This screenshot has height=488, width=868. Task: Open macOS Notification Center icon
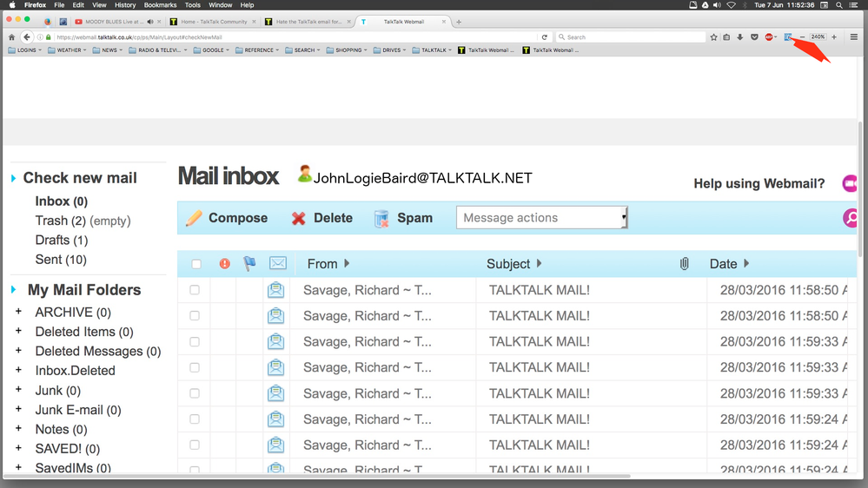[853, 5]
